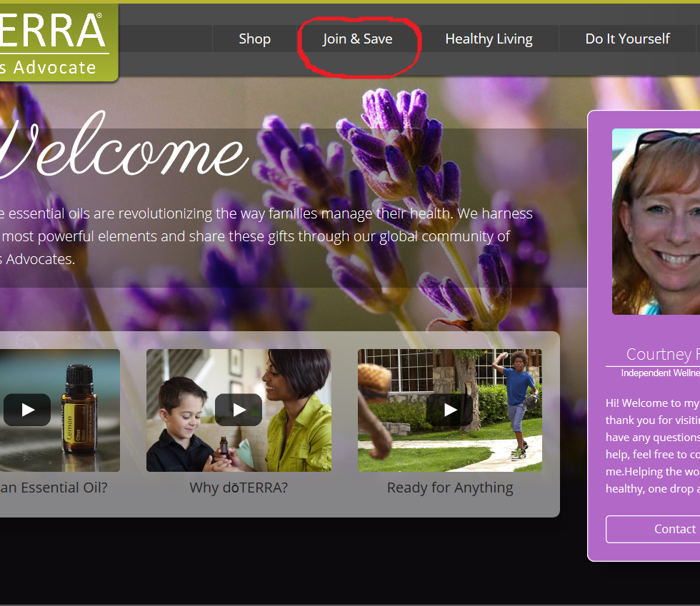Click Courtney's profile photo
The width and height of the screenshot is (700, 606).
(657, 221)
